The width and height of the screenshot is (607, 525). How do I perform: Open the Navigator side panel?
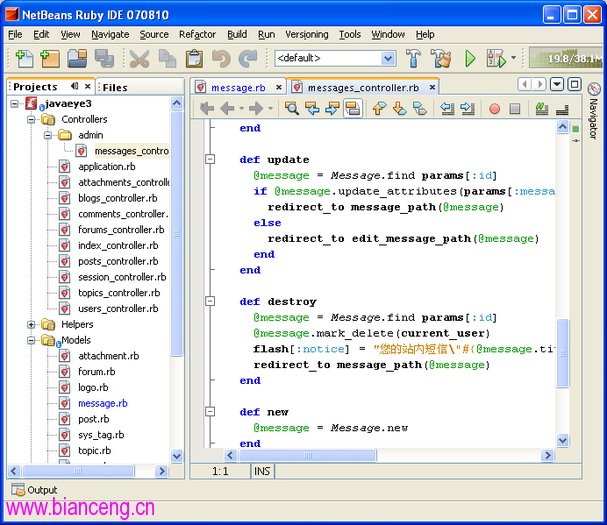(x=594, y=112)
